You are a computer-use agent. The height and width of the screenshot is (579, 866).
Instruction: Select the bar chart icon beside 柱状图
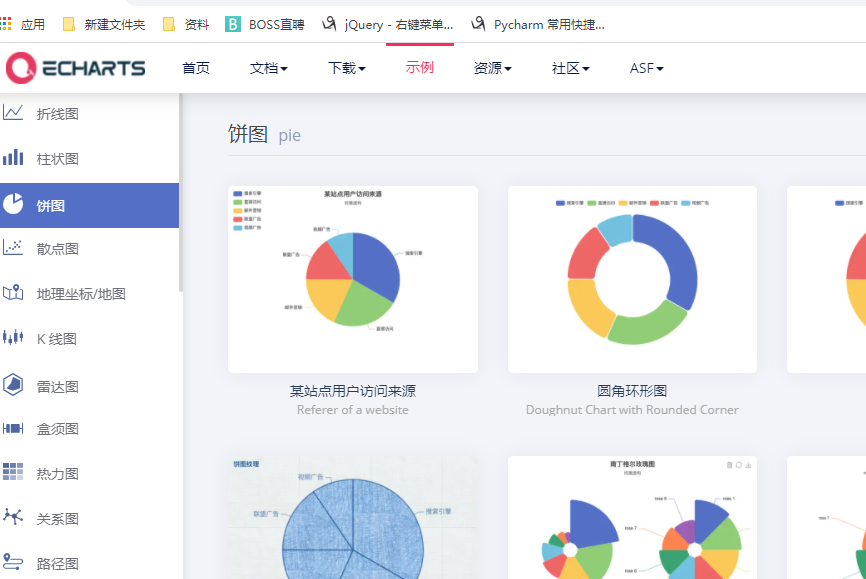tap(13, 157)
